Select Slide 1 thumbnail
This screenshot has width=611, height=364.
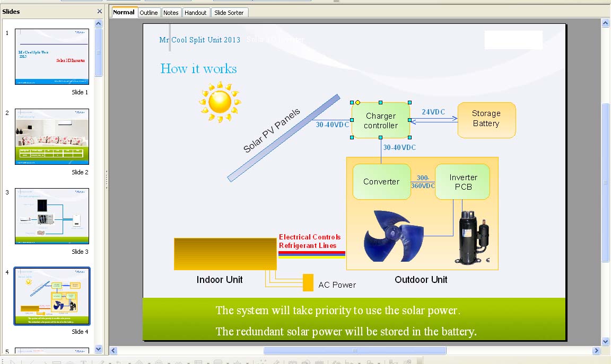(52, 57)
